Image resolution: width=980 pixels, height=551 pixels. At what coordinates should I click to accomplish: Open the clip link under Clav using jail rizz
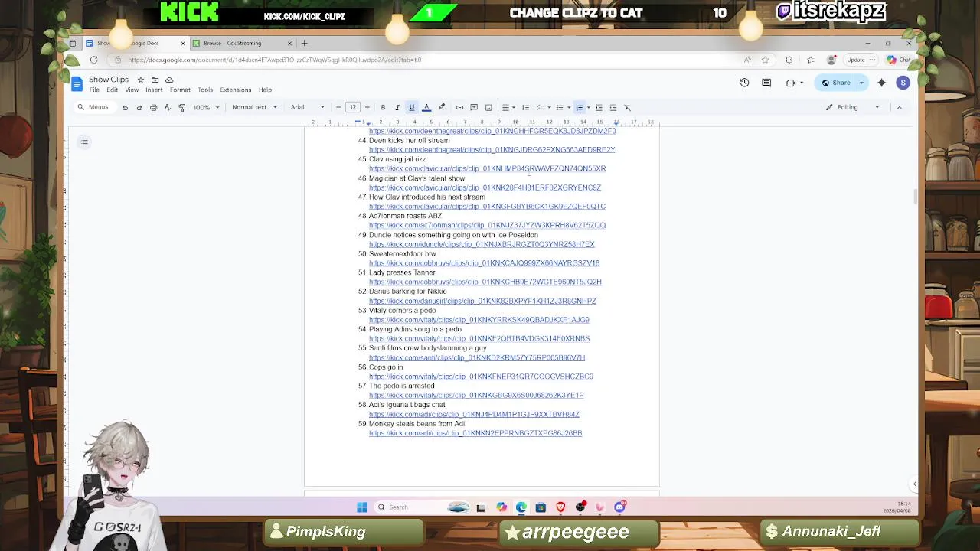coord(487,168)
